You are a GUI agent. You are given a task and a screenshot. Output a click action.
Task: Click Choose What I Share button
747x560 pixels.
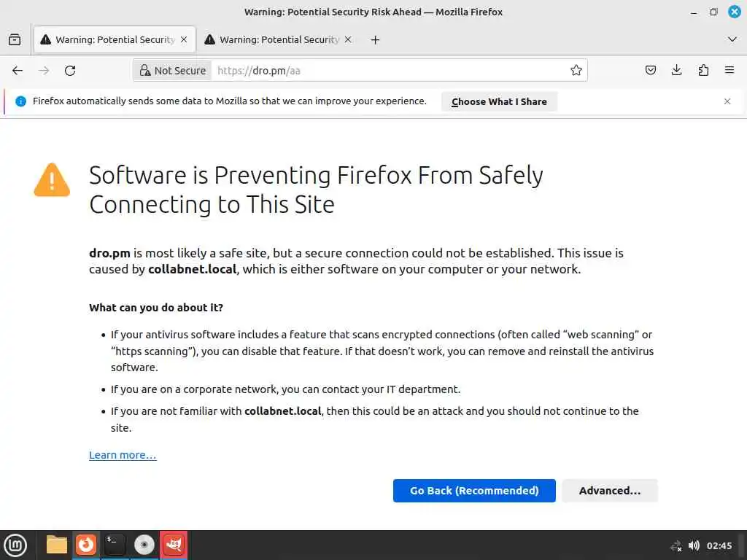[x=499, y=102]
